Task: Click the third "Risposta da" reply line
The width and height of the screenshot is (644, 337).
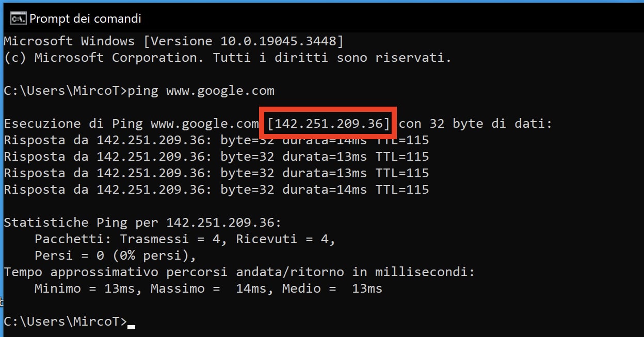Action: (x=216, y=173)
